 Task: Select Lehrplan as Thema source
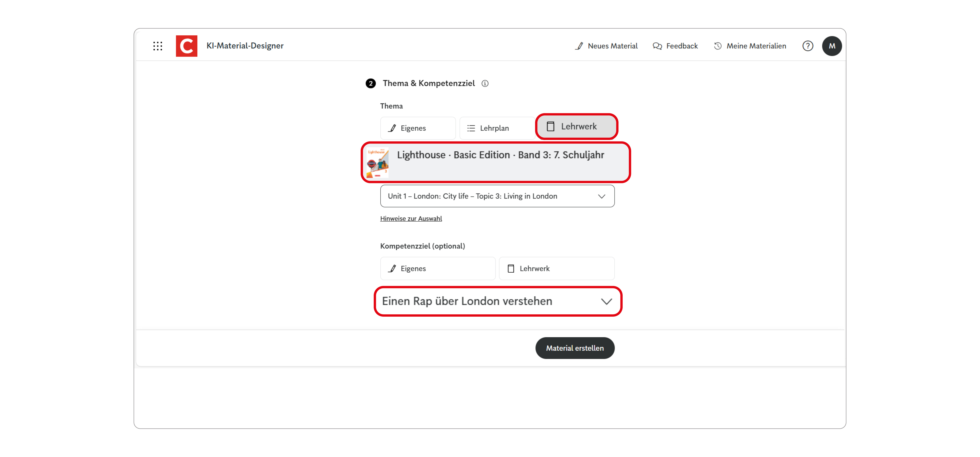point(497,128)
